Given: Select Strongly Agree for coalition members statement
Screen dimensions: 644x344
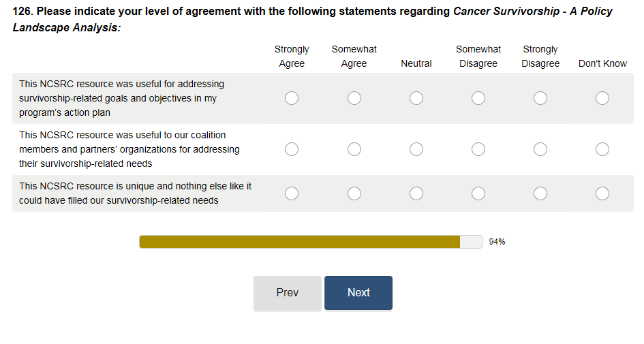Looking at the screenshot, I should coord(292,149).
